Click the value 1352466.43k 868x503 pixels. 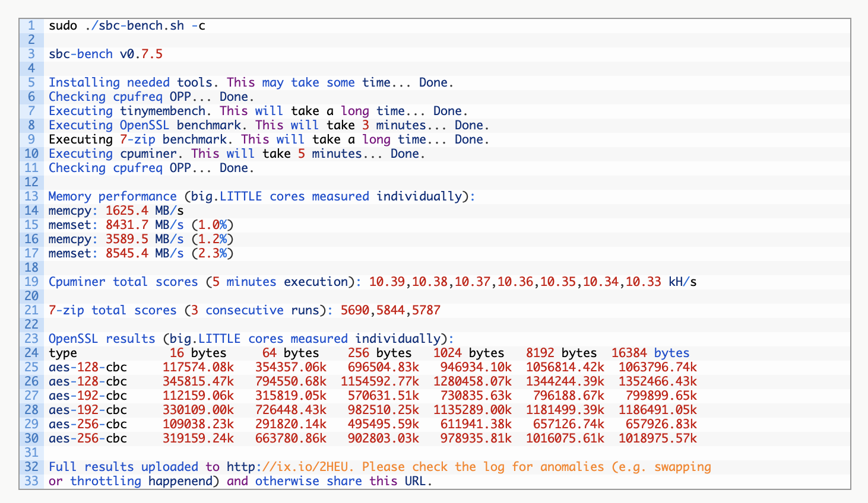657,381
